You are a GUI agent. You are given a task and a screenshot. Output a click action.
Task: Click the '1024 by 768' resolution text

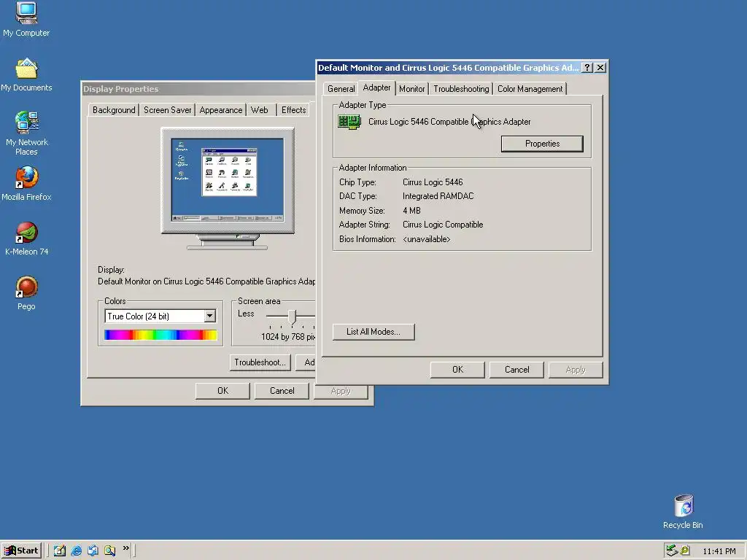(282, 337)
